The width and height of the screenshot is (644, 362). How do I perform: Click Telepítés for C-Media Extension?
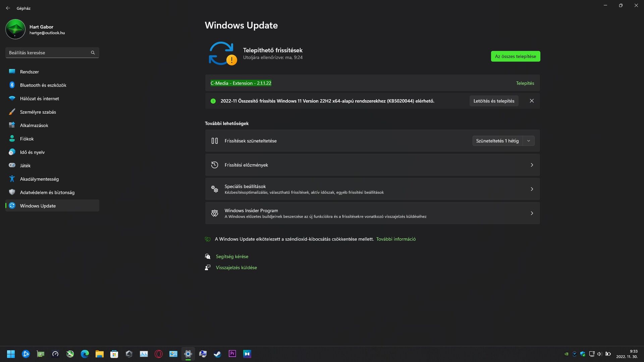pyautogui.click(x=525, y=83)
